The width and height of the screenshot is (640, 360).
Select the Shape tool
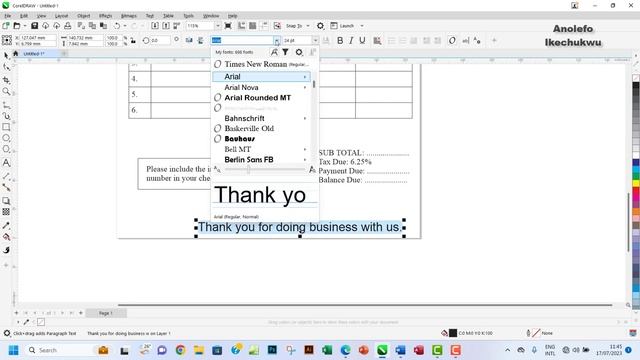[6, 67]
